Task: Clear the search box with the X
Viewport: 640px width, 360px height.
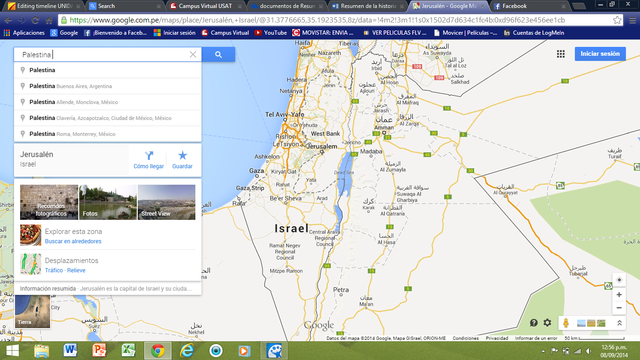Action: pyautogui.click(x=193, y=54)
